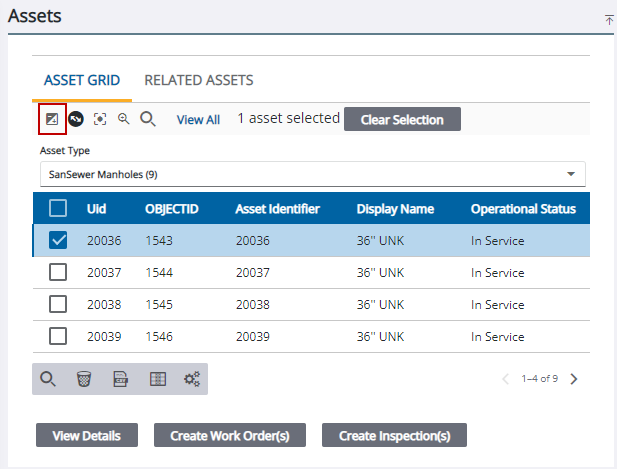Check the box for Uid 20037 row
This screenshot has height=469, width=617.
(x=58, y=272)
